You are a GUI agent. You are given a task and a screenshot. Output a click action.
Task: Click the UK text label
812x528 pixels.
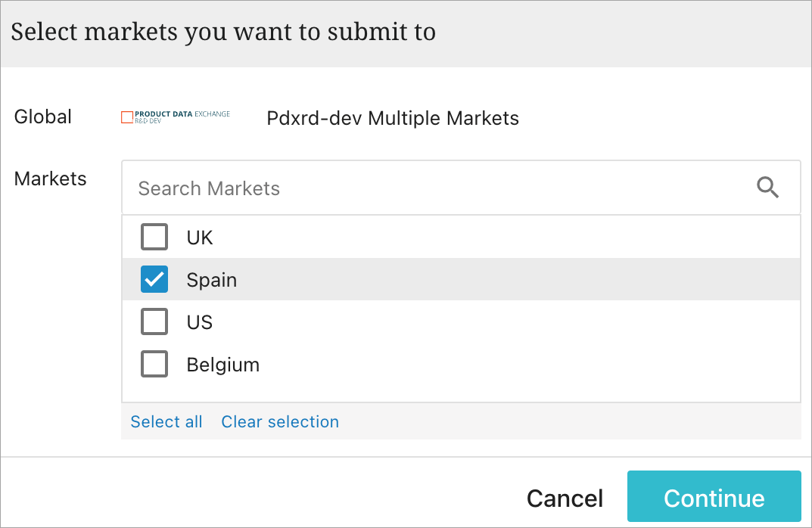click(200, 238)
